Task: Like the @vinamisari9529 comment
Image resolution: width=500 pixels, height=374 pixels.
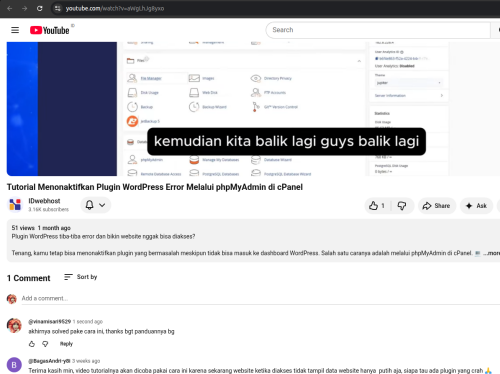Action: (x=32, y=344)
